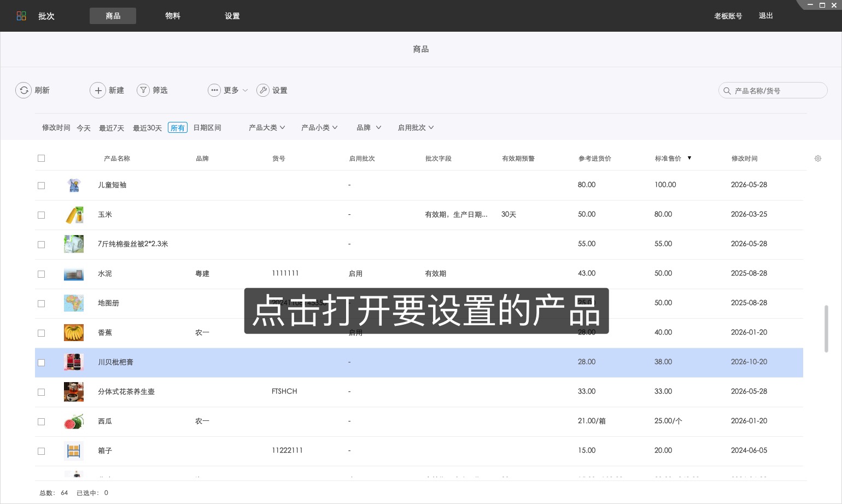Click the 西瓜 product thumbnail

point(74,421)
